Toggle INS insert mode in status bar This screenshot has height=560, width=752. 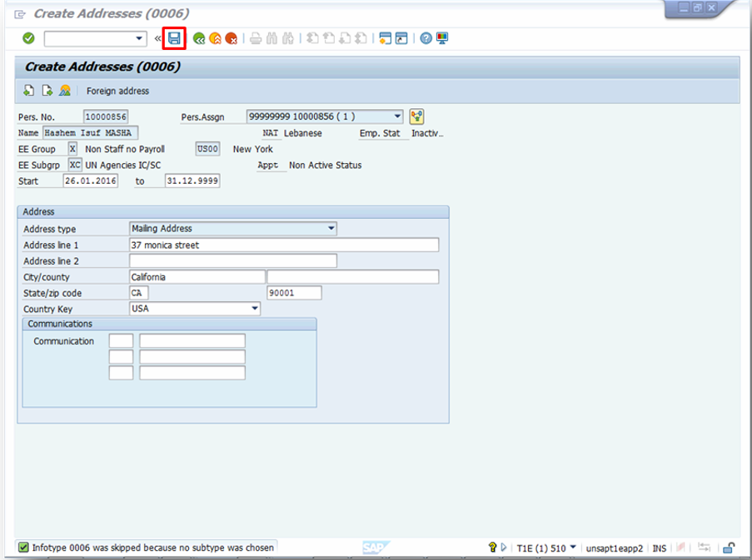tap(659, 548)
